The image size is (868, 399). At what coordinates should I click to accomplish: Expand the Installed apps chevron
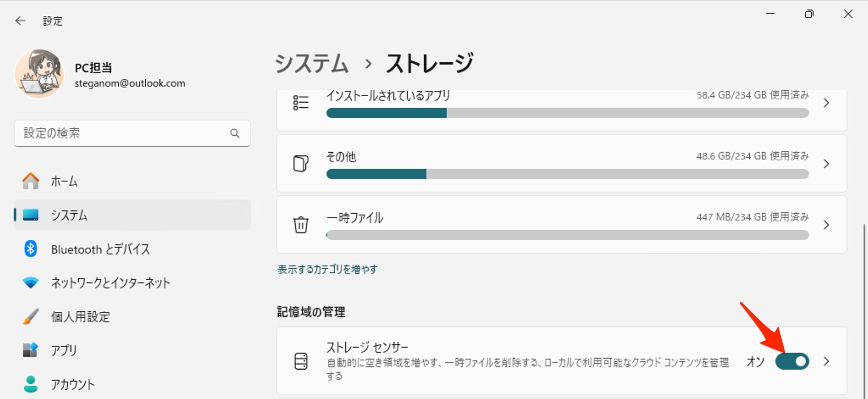[826, 103]
